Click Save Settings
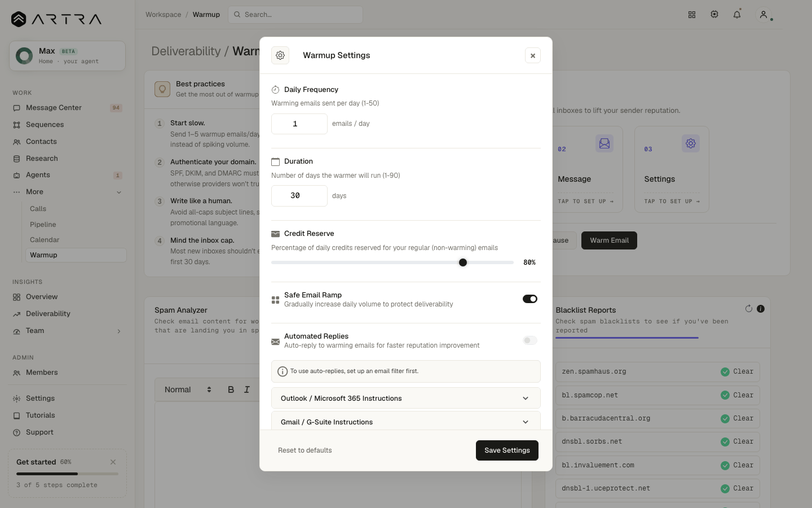812x508 pixels. click(507, 450)
